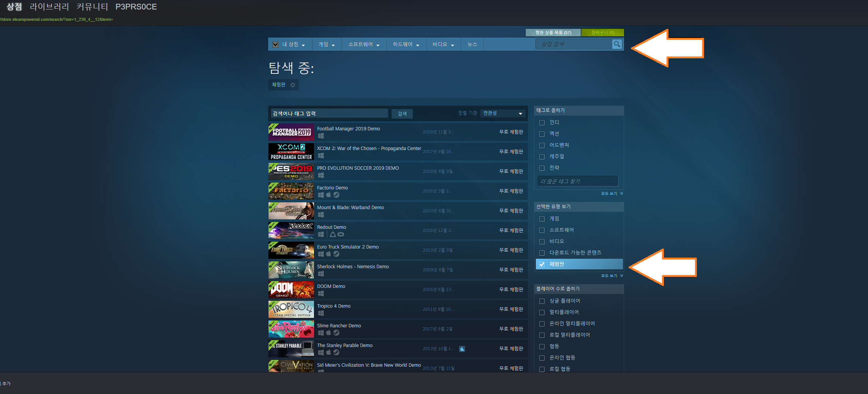
Task: Click the VR headset icon under Redout Demo
Action: point(341,235)
